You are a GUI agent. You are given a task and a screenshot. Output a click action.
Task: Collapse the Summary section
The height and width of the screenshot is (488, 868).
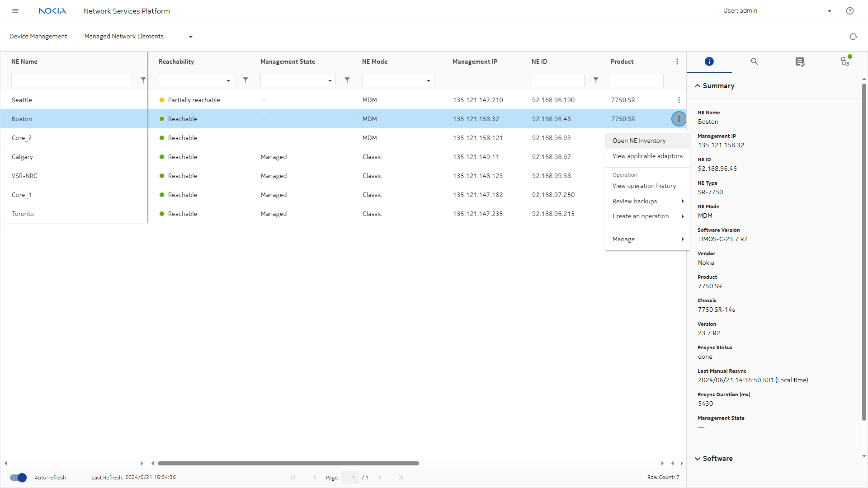pyautogui.click(x=718, y=86)
